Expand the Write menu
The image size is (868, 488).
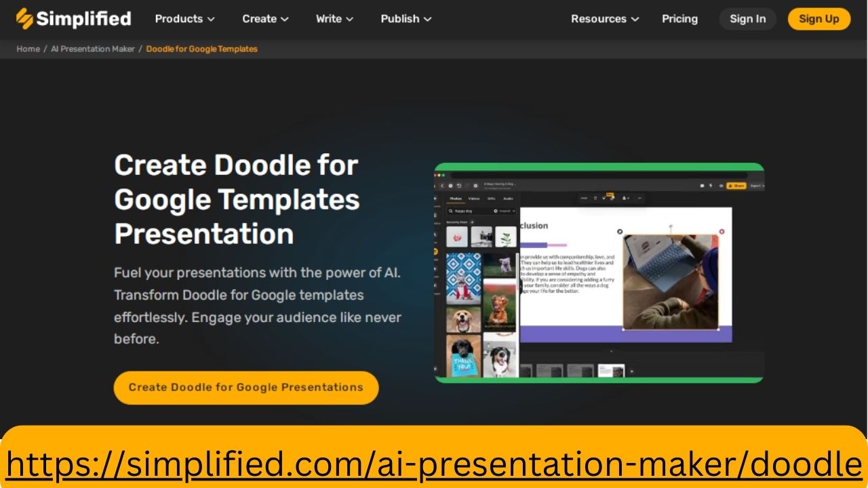[x=334, y=19]
